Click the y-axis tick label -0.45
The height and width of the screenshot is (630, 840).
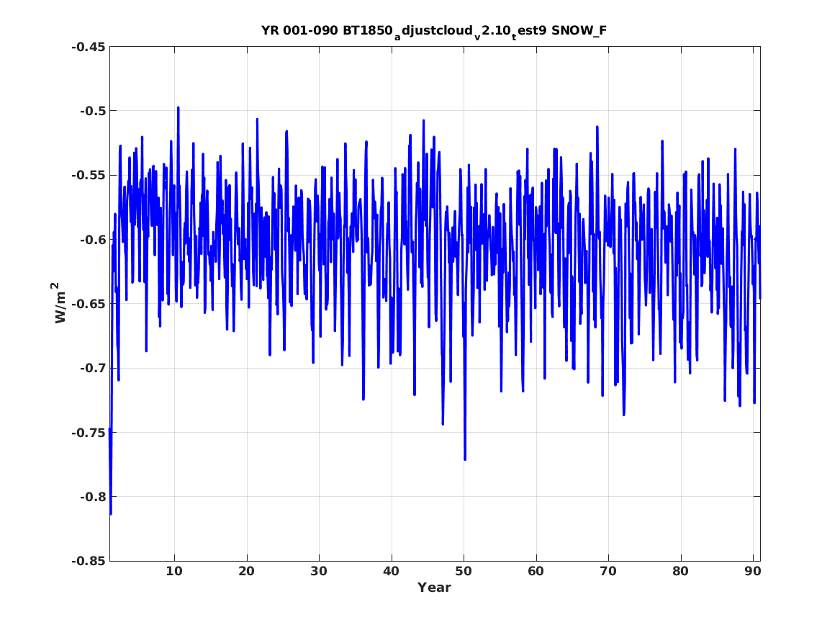click(x=89, y=47)
